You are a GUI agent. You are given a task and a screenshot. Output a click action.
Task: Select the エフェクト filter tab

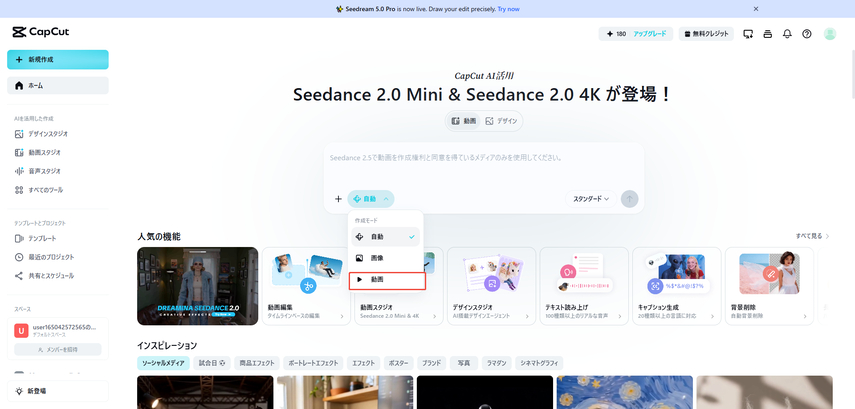pyautogui.click(x=364, y=363)
